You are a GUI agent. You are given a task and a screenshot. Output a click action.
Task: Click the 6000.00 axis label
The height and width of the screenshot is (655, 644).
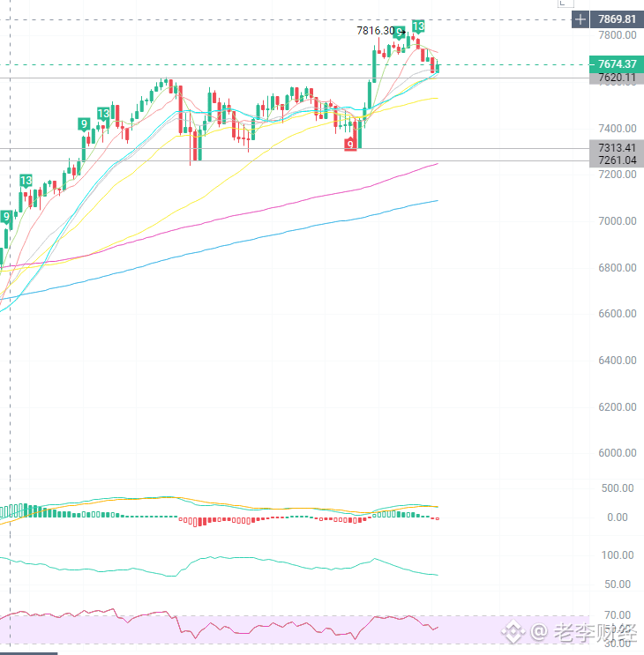pos(617,453)
